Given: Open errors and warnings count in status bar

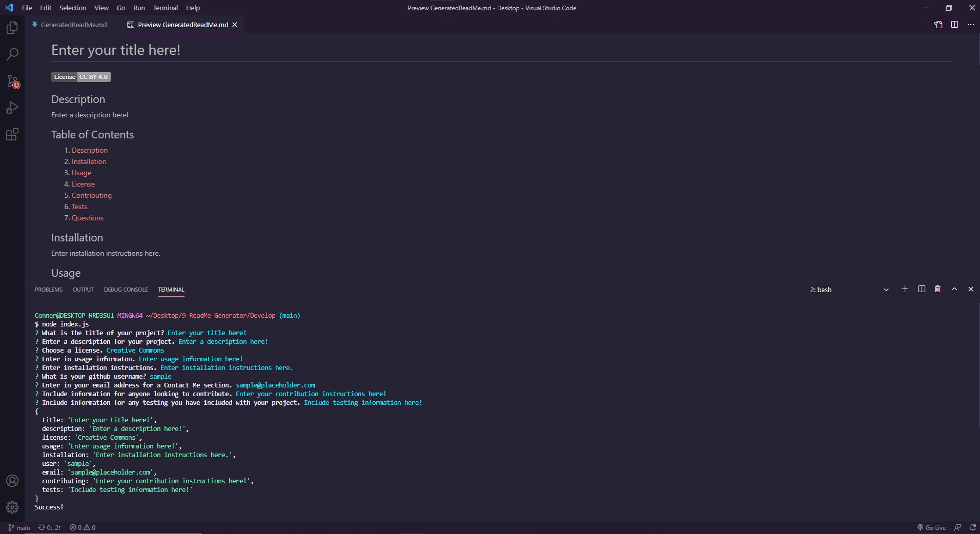Looking at the screenshot, I should coord(83,527).
